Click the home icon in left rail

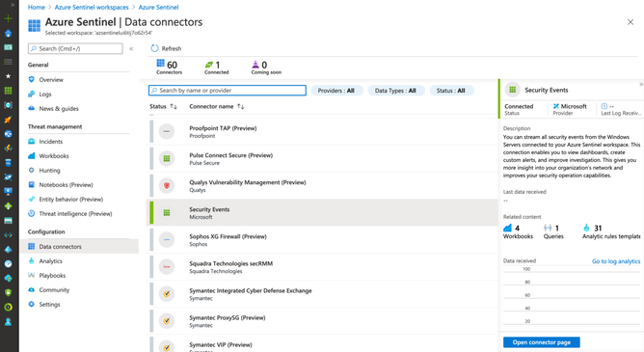(x=9, y=33)
